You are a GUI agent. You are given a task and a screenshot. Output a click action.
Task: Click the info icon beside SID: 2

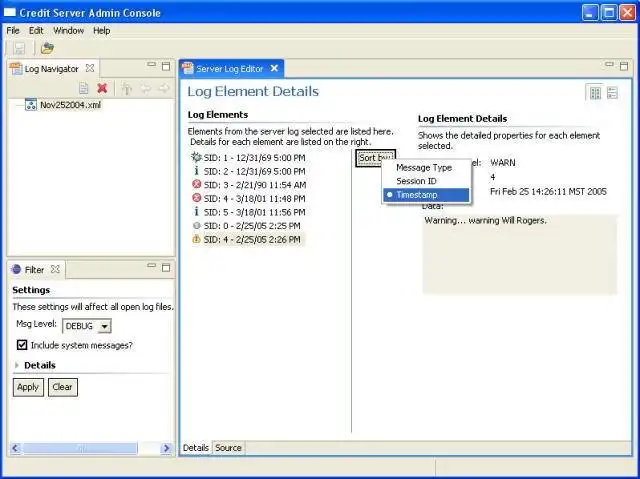[196, 171]
